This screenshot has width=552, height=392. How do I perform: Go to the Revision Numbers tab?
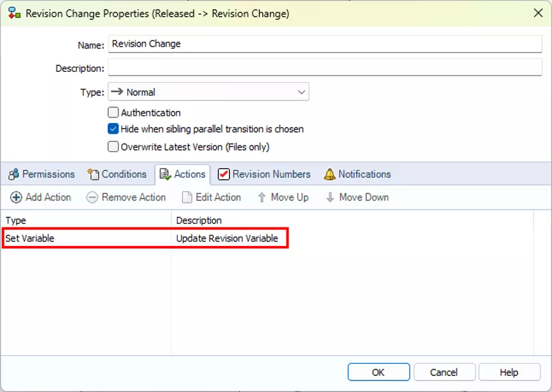[264, 174]
